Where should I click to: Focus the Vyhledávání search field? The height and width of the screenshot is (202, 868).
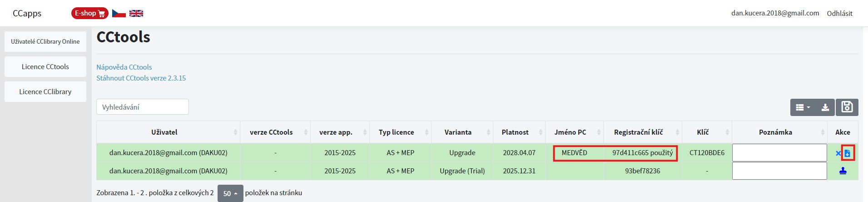(x=143, y=107)
